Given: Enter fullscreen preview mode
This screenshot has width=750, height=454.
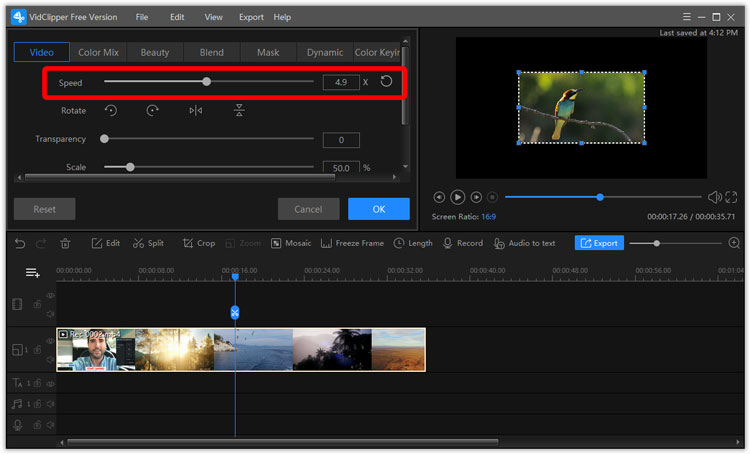Looking at the screenshot, I should [731, 197].
